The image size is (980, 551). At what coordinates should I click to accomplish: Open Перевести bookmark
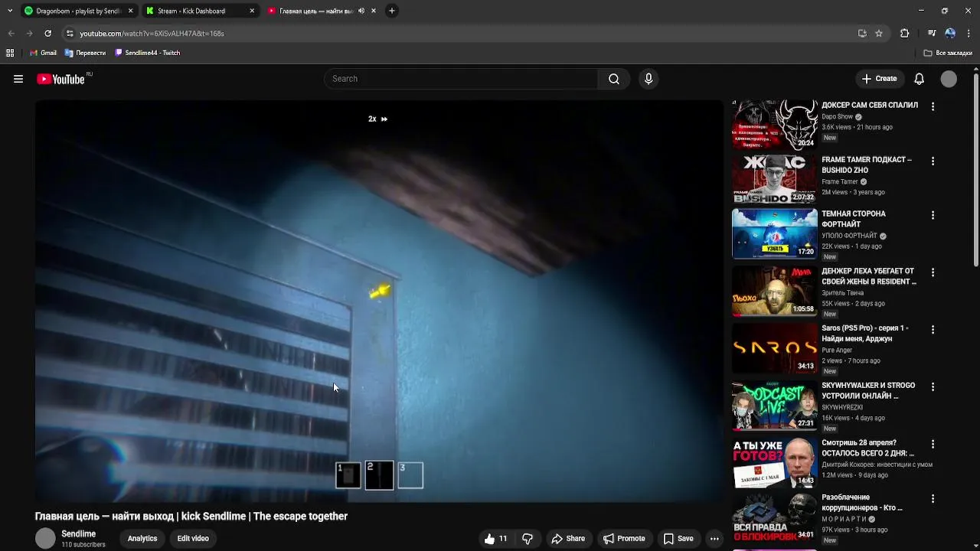coord(85,53)
